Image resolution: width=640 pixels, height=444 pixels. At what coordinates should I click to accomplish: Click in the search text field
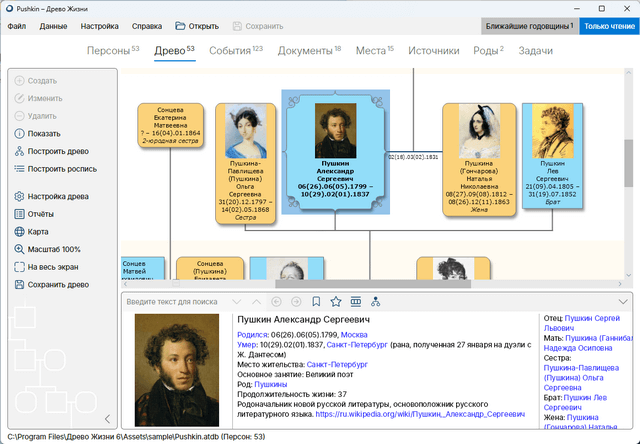coord(175,301)
